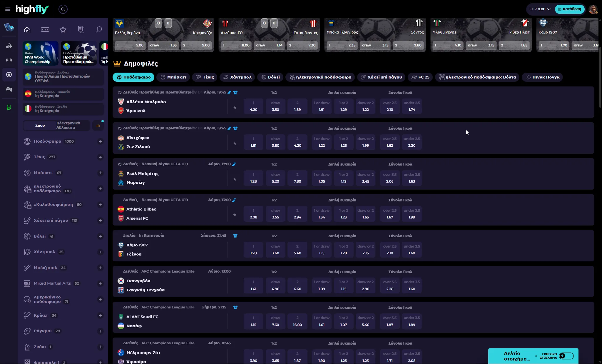Screen dimensions: 602x364
Task: Open the game controller esports icon
Action: coord(9,89)
